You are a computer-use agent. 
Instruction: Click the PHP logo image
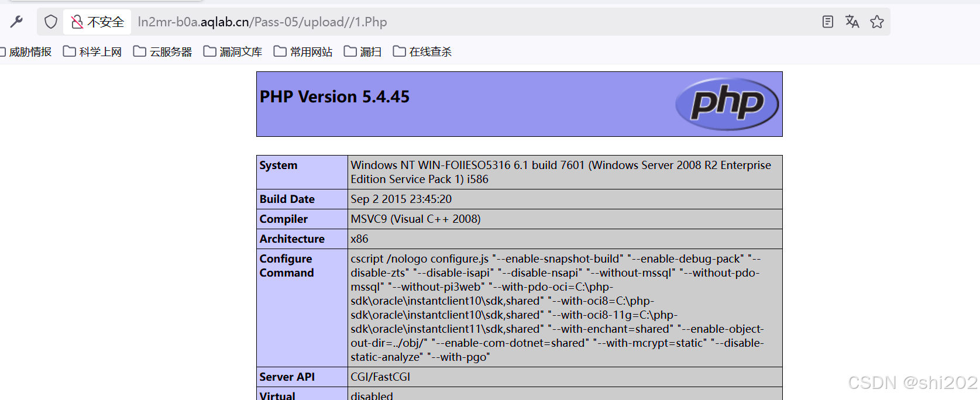click(x=727, y=104)
